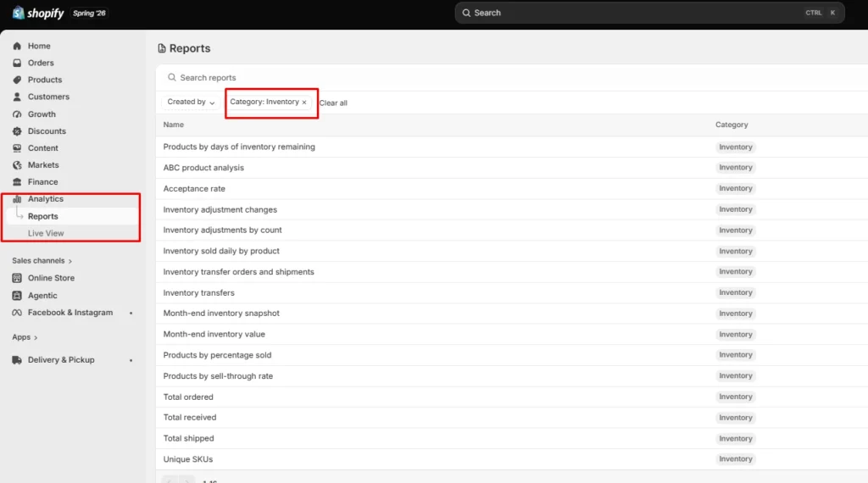Open Live View under Analytics
The image size is (868, 483).
click(x=46, y=234)
